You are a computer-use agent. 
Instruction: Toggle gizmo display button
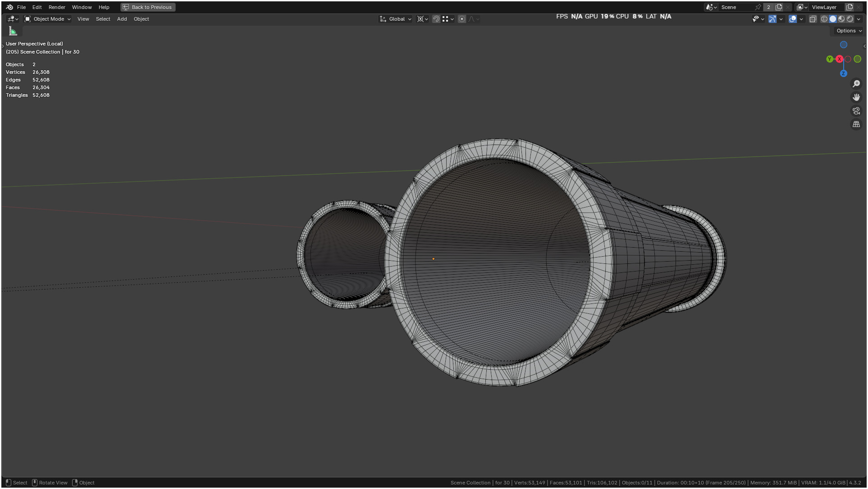tap(772, 19)
